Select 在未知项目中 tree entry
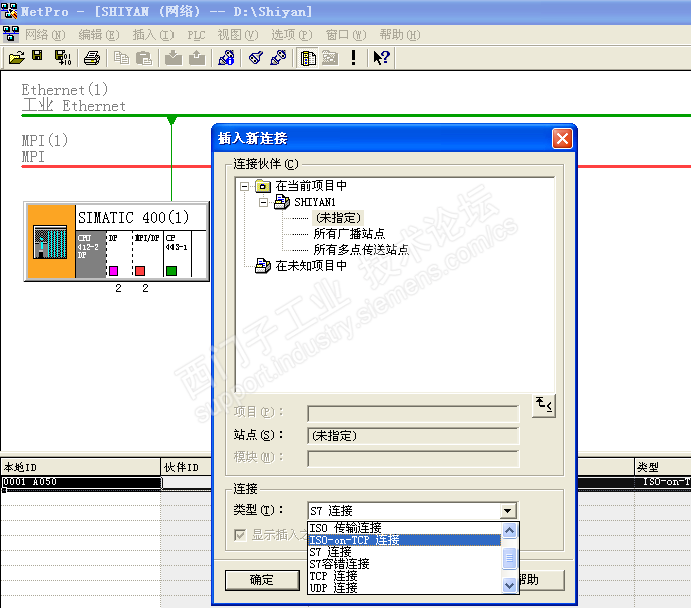This screenshot has width=692, height=608. [x=311, y=266]
